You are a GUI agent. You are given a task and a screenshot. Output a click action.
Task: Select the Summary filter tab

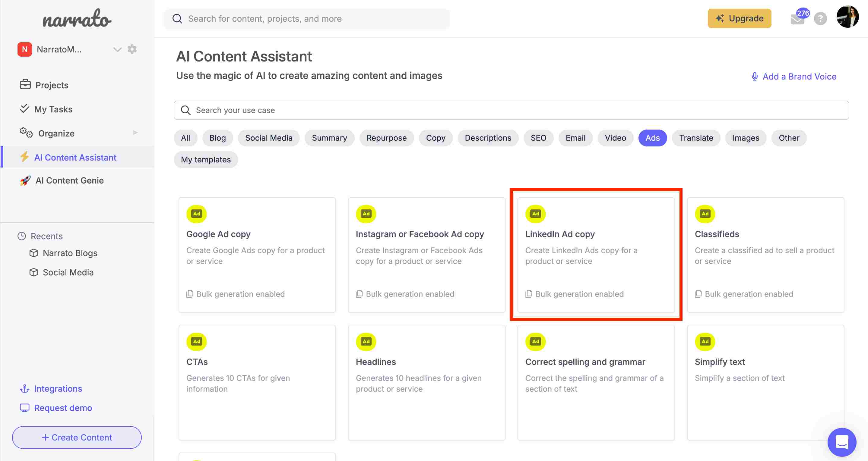[329, 138]
